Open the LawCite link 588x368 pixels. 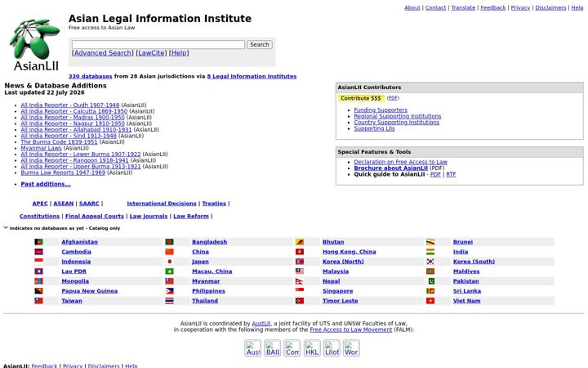pos(151,53)
